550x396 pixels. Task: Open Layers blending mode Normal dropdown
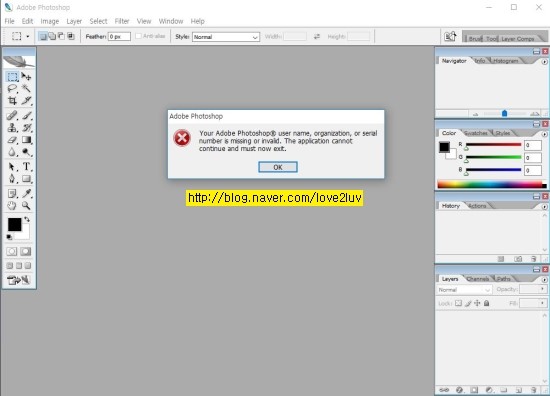pyautogui.click(x=464, y=290)
